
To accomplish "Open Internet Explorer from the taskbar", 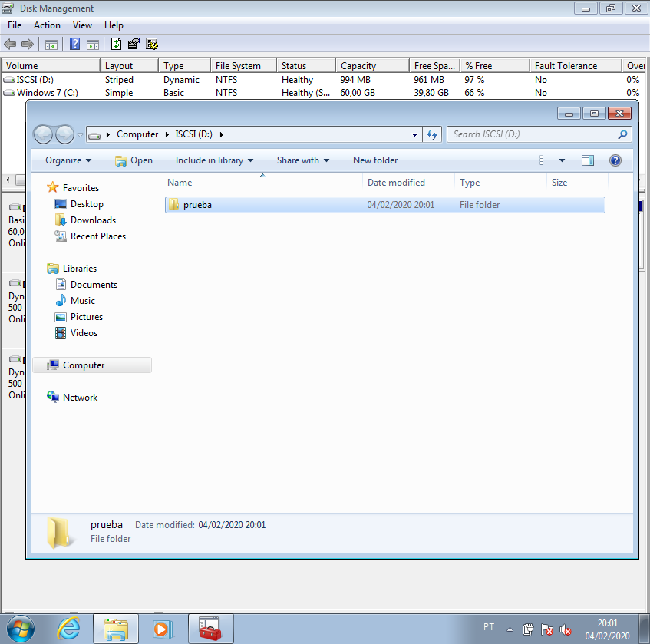I will click(68, 629).
